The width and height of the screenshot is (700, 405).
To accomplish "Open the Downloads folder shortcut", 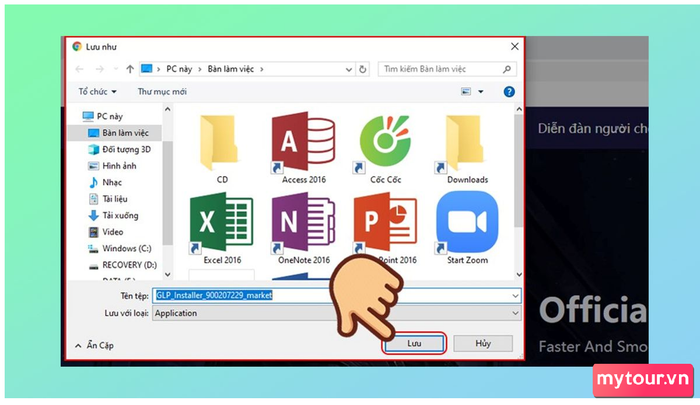I will click(467, 149).
